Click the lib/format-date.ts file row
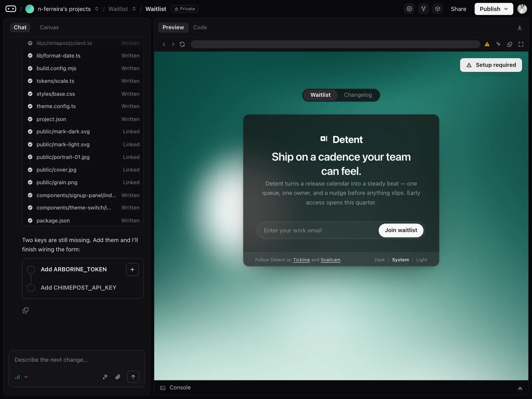 83,56
